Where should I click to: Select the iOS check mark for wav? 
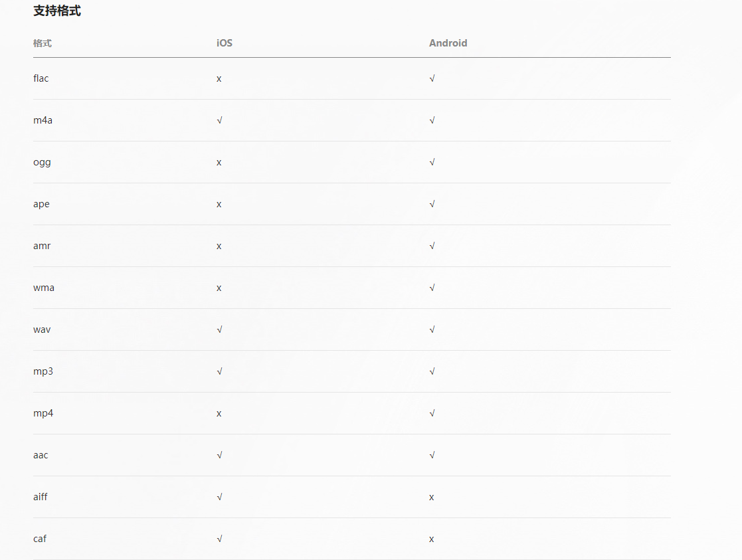click(219, 329)
